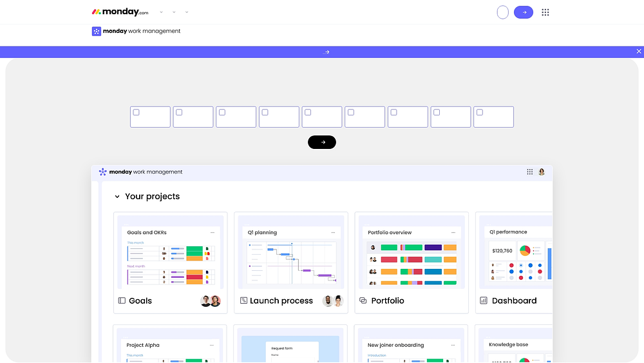Click the purple work management product icon
644x363 pixels.
97,31
